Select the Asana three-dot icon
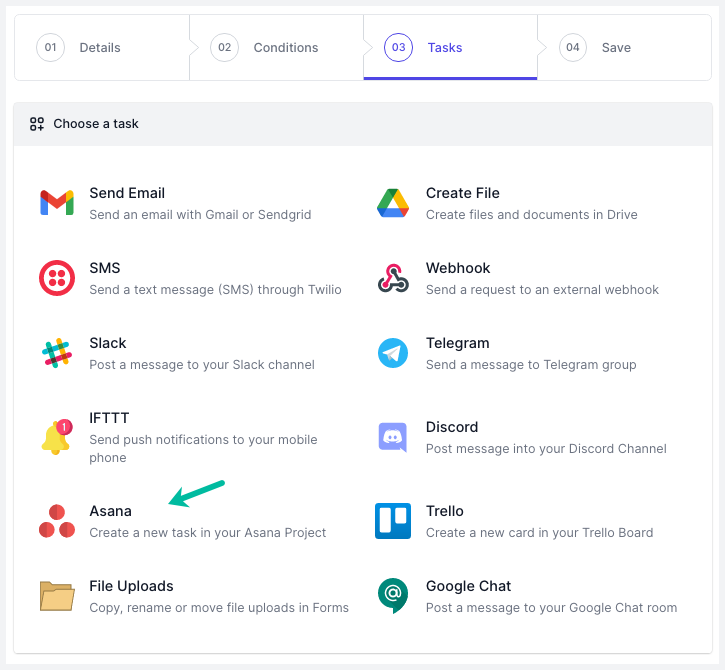 (x=57, y=521)
